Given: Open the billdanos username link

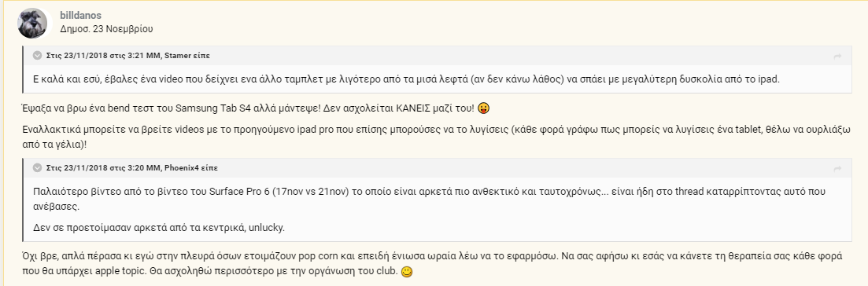Looking at the screenshot, I should pyautogui.click(x=81, y=16).
